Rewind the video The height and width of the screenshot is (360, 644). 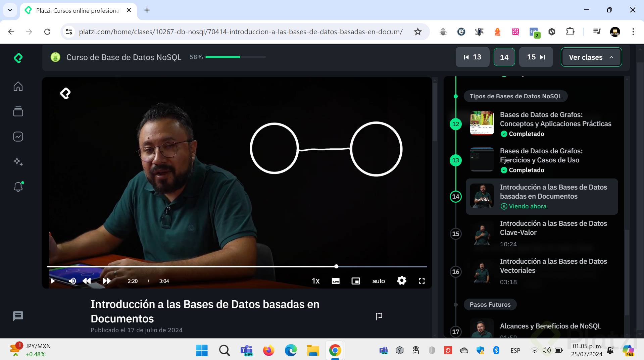click(87, 281)
